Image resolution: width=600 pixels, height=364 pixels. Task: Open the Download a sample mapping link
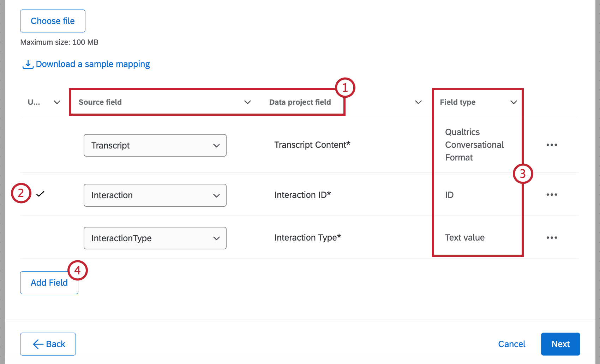(x=92, y=64)
